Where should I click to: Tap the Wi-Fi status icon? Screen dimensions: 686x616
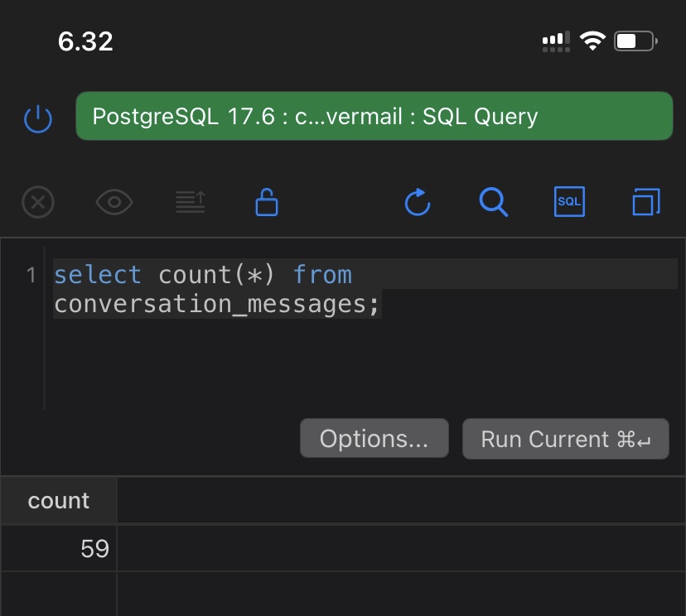pos(592,41)
